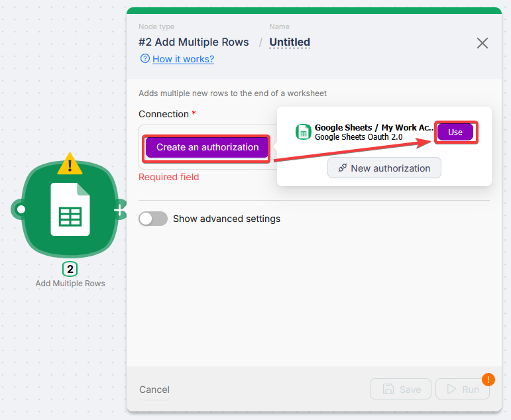This screenshot has width=511, height=420.
Task: Click the Save button
Action: pyautogui.click(x=400, y=390)
